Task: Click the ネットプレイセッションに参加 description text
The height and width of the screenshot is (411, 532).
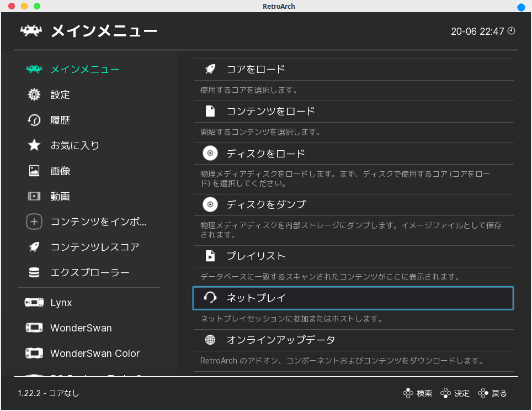Action: coord(291,319)
